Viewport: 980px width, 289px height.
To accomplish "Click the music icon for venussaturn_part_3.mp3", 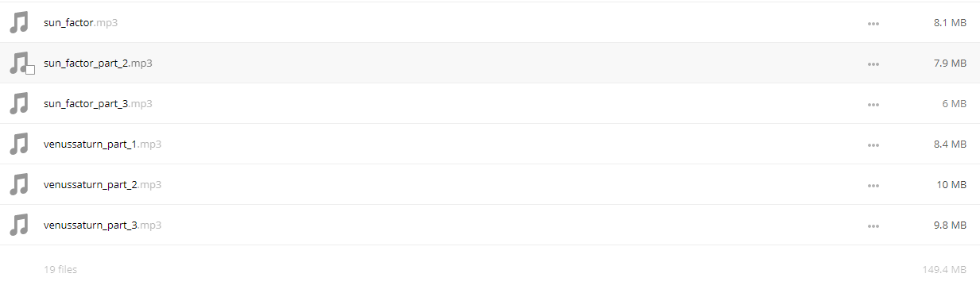I will (x=19, y=225).
